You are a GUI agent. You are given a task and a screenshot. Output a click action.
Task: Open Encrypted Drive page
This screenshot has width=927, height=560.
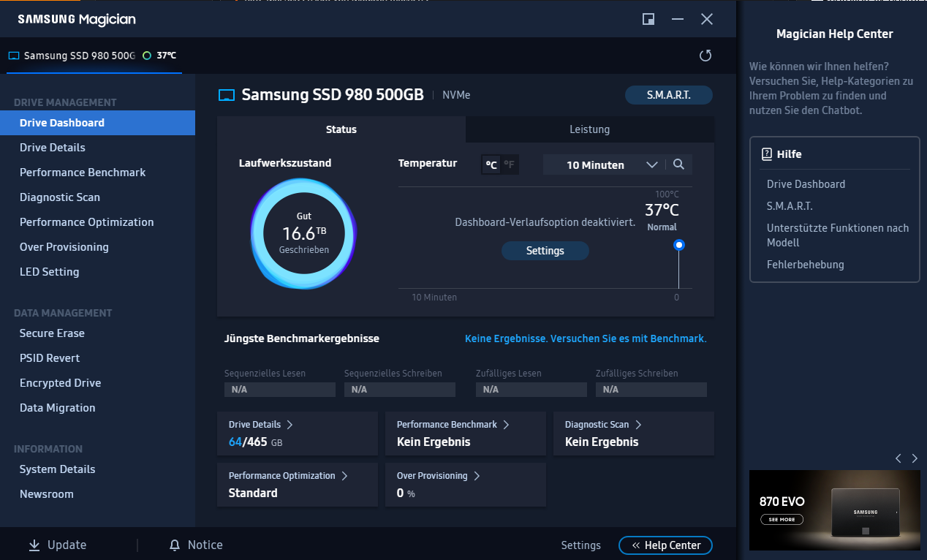click(97, 383)
